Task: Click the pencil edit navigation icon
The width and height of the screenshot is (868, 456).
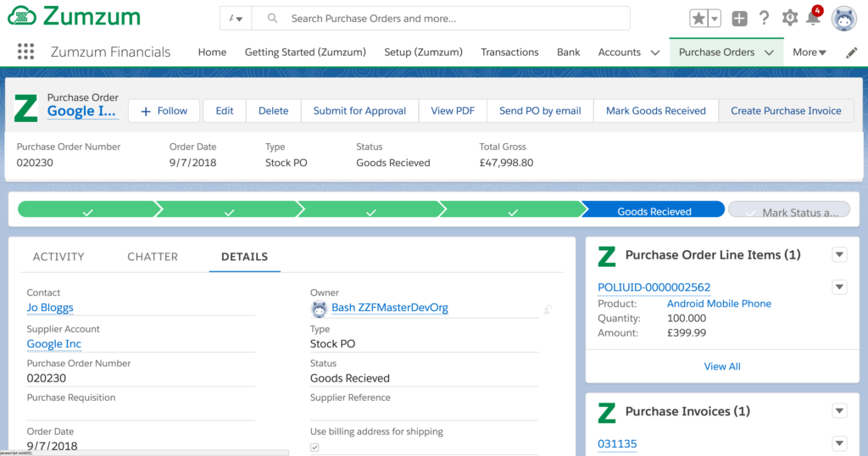Action: pos(851,53)
